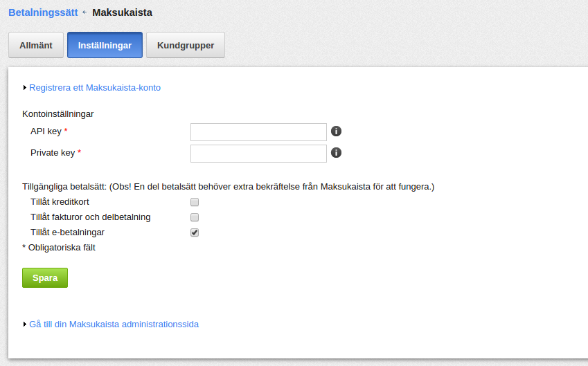Screen dimensions: 588x366
Task: Open Gå till din Maksukaista administrationssida link
Action: [x=114, y=324]
